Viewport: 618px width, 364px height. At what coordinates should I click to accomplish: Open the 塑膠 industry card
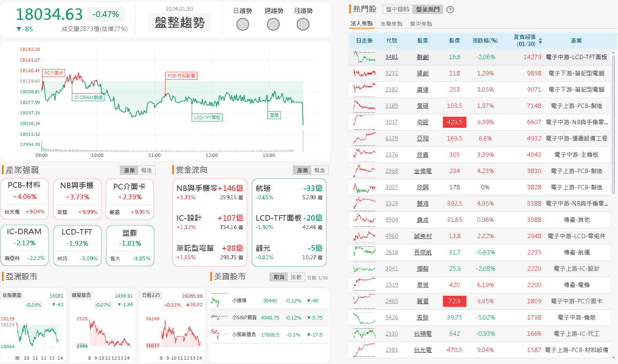tap(130, 245)
